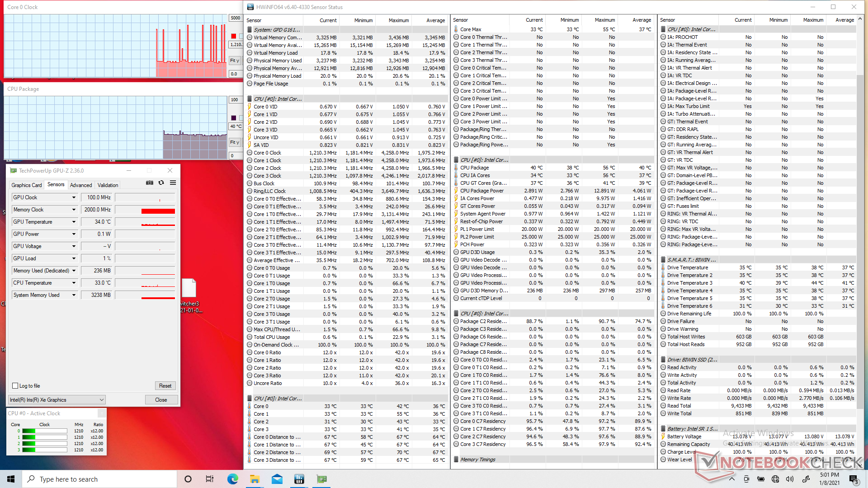868x488 pixels.
Task: Click red color swatch of Core 0 Clock graph
Action: [x=234, y=36]
